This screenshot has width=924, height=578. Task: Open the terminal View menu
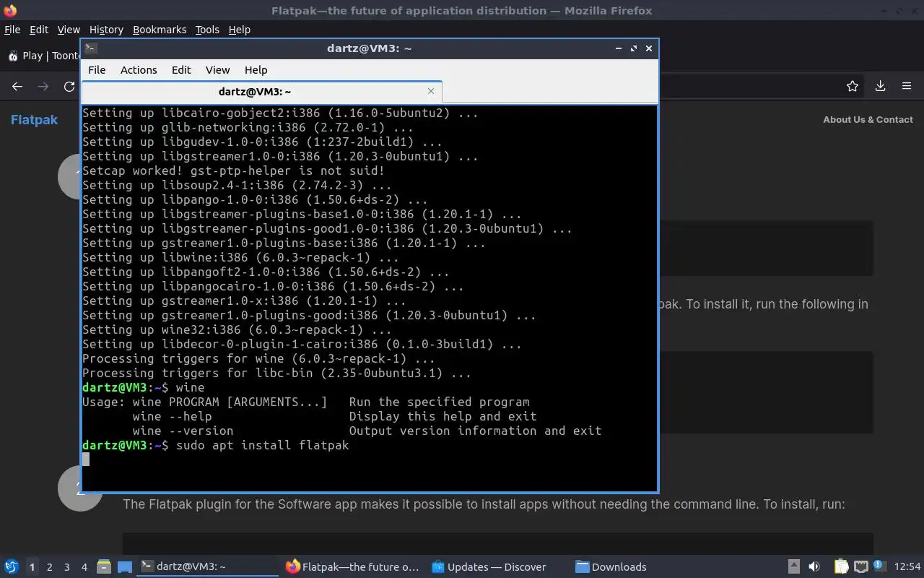pyautogui.click(x=217, y=69)
